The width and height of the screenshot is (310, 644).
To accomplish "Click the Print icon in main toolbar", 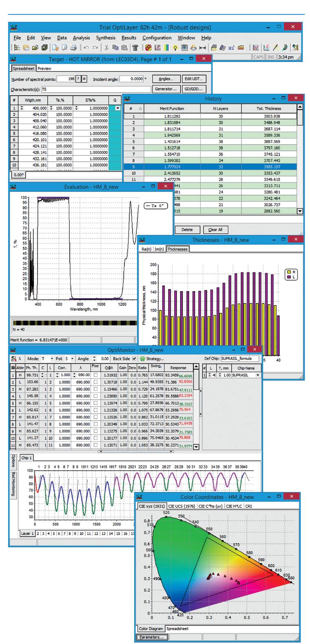I will (73, 48).
